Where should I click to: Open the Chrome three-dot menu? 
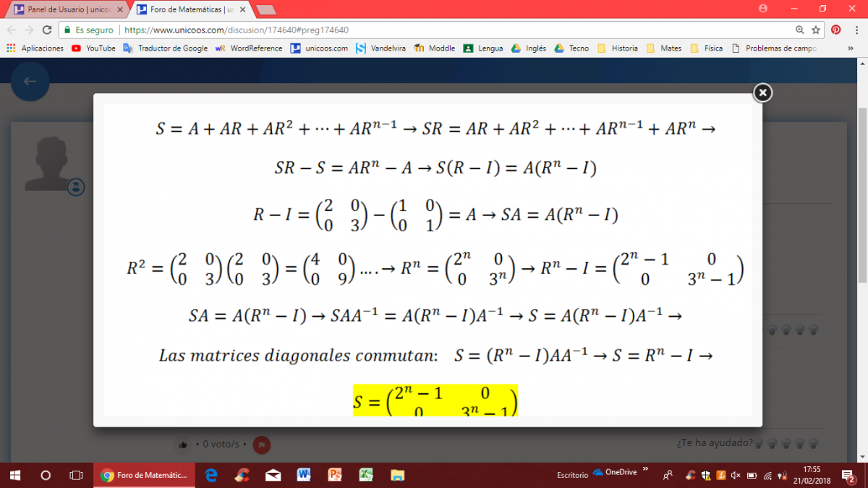tap(856, 30)
